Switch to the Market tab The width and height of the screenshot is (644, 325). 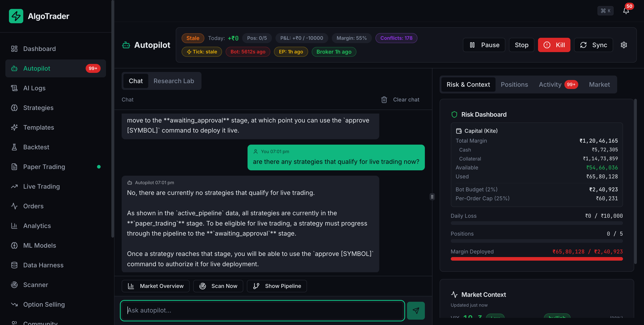pyautogui.click(x=599, y=84)
